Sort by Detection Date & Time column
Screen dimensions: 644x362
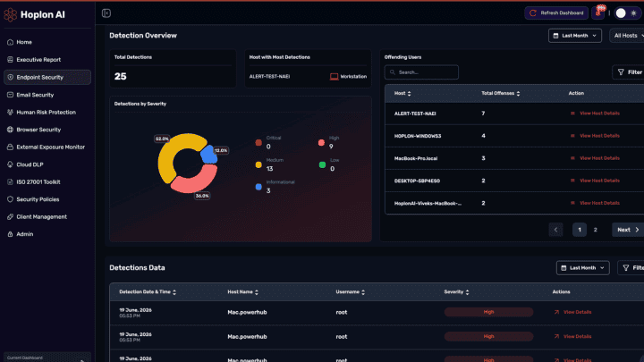click(x=148, y=292)
